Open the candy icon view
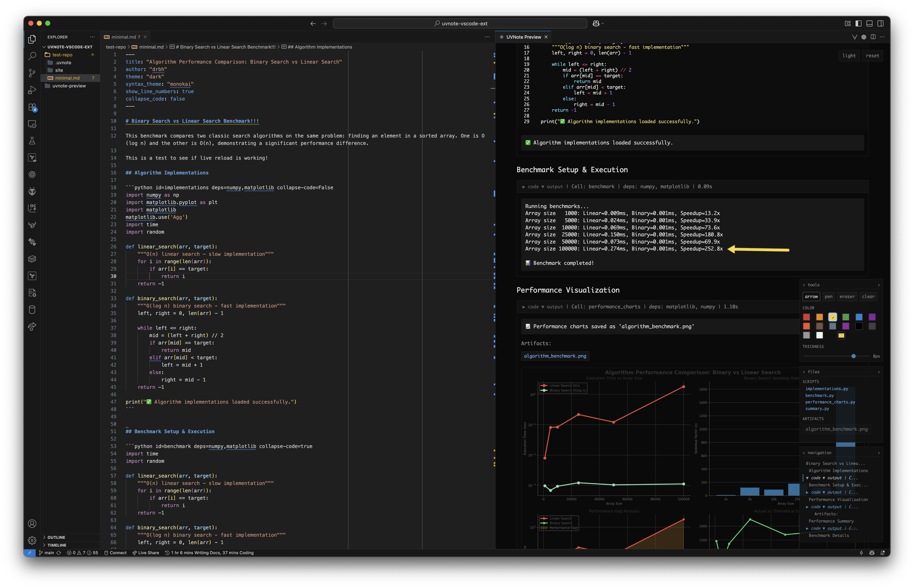The height and width of the screenshot is (588, 914). 32,242
